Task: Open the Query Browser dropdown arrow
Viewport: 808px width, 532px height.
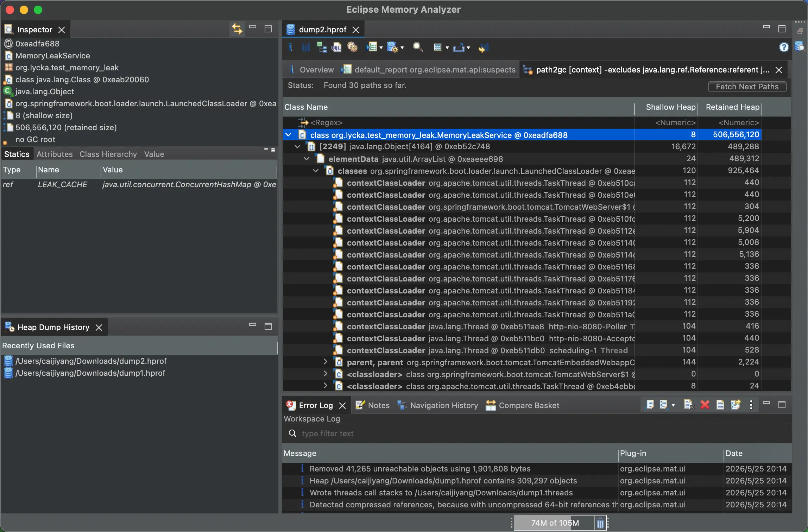Action: [x=402, y=48]
